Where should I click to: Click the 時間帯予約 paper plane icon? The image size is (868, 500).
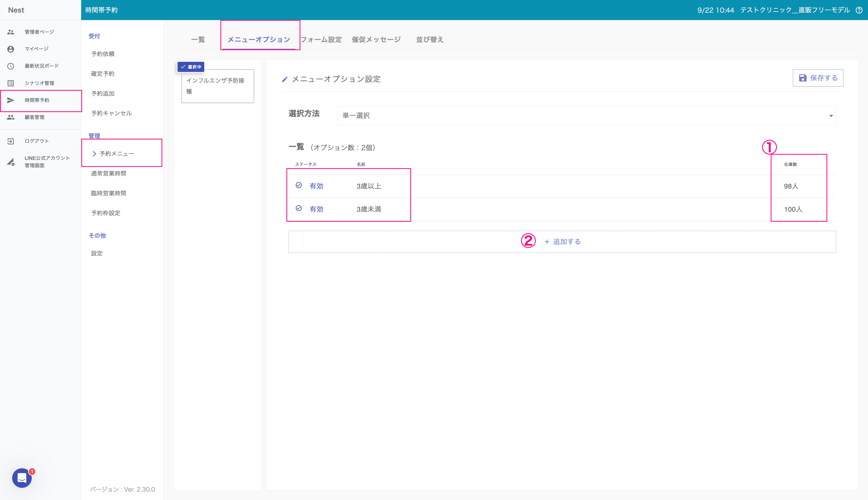pyautogui.click(x=11, y=100)
